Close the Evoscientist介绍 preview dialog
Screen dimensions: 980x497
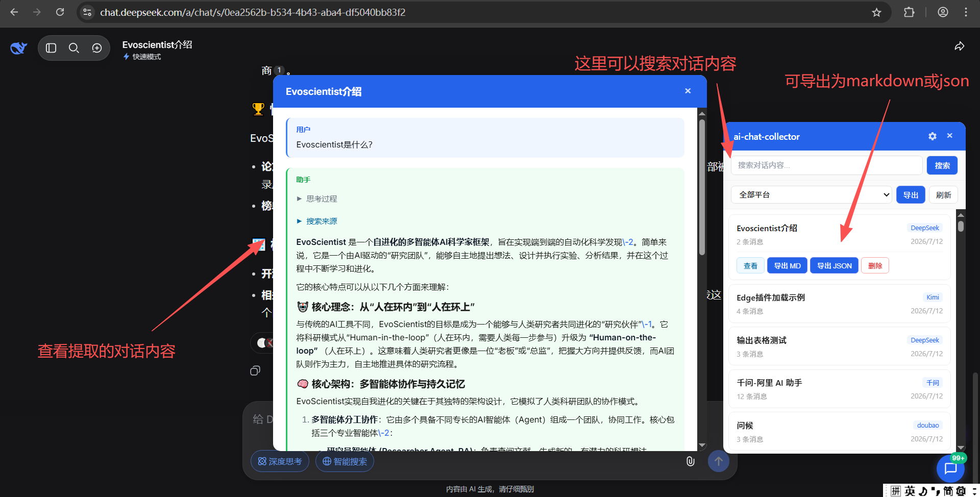tap(688, 91)
